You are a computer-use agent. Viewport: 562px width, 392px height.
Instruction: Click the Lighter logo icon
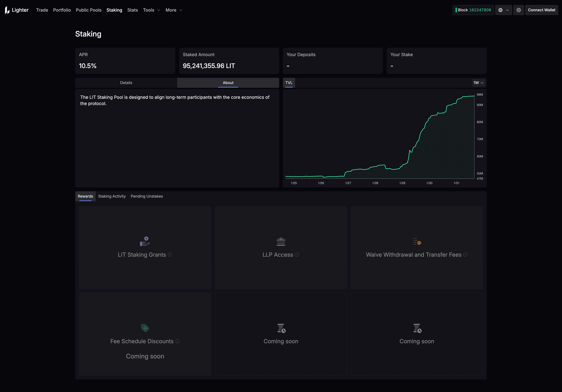(7, 10)
